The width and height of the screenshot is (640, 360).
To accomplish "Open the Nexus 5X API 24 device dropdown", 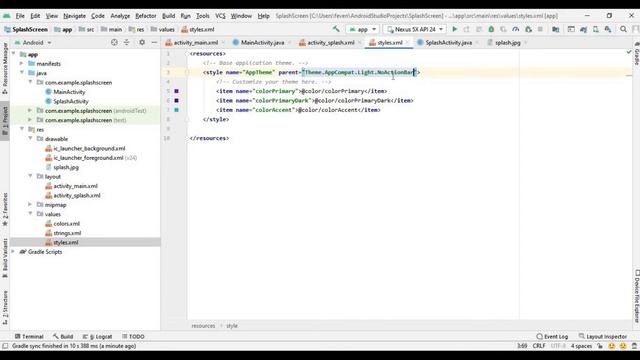I will point(415,29).
